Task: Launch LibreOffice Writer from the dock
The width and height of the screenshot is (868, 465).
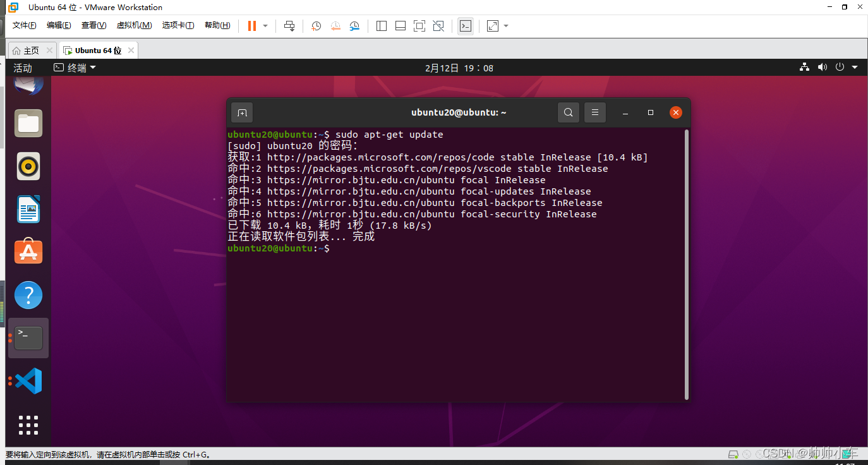Action: click(x=28, y=209)
